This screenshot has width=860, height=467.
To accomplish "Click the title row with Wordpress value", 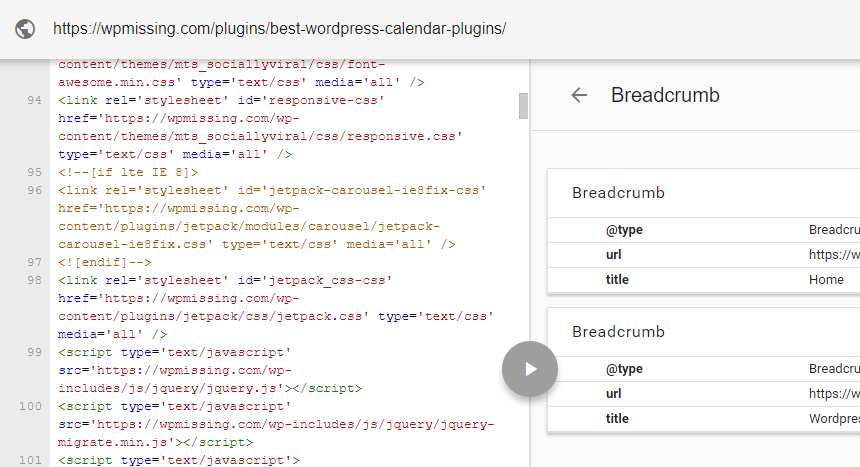I will [704, 419].
